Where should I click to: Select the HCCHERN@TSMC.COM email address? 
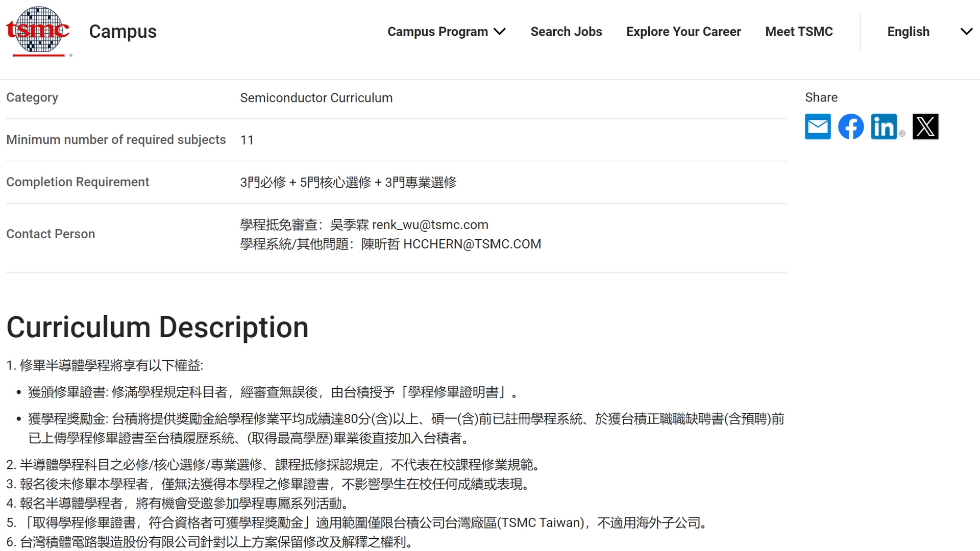[472, 244]
